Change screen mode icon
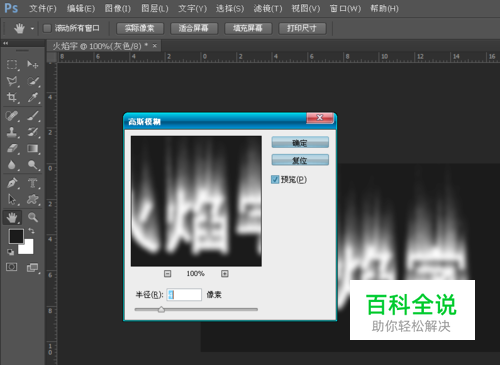 pos(32,267)
